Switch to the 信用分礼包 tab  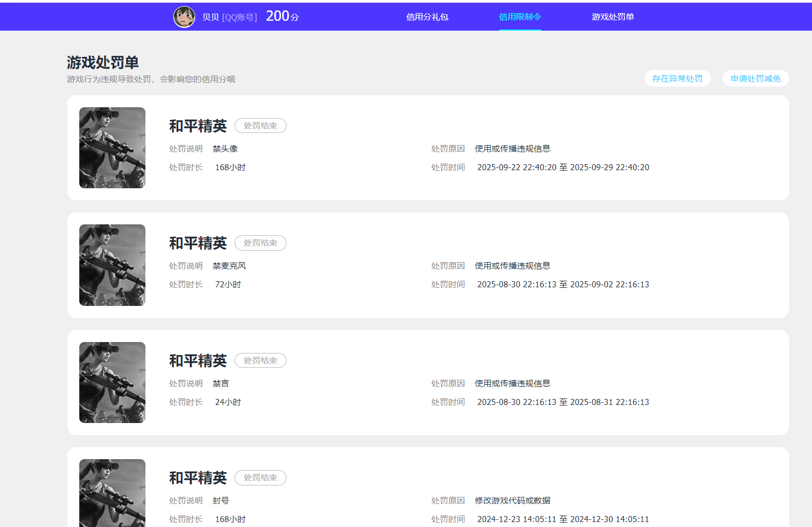click(427, 16)
